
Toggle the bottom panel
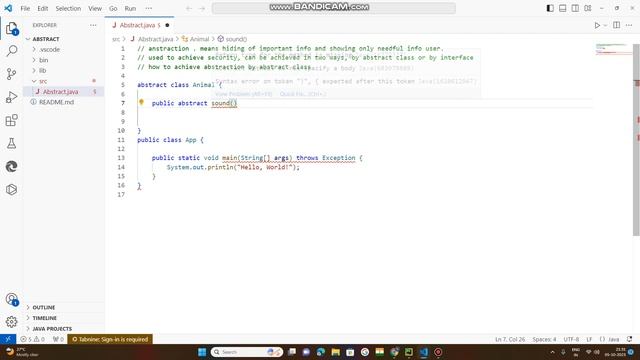coord(562,8)
